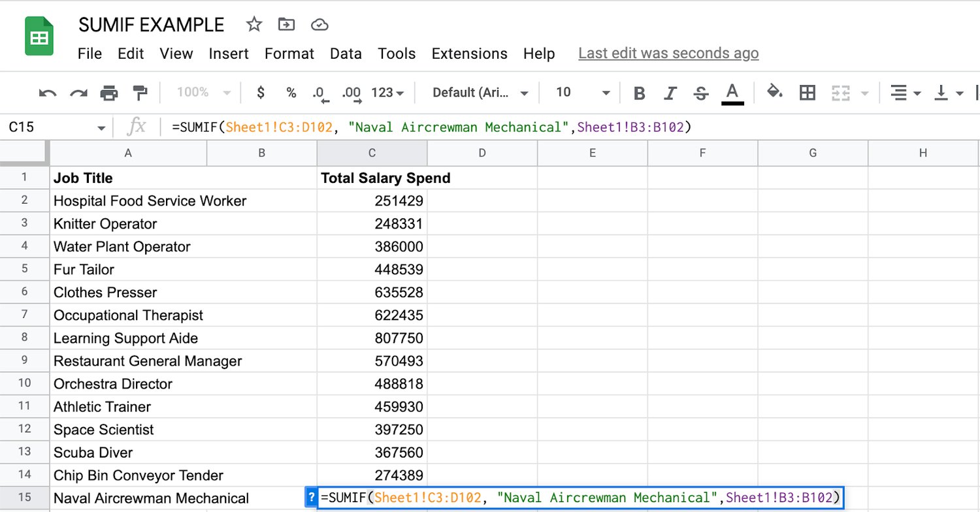Open the Extensions menu
Image resolution: width=980 pixels, height=512 pixels.
pos(470,54)
